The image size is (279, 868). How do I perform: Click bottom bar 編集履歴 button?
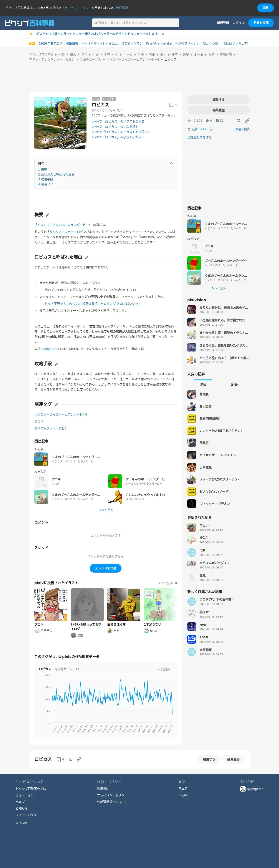tap(233, 759)
